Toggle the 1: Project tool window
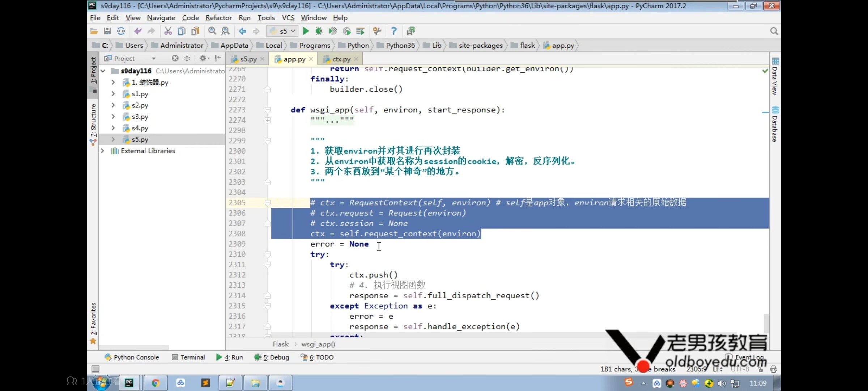868x391 pixels. click(x=93, y=71)
